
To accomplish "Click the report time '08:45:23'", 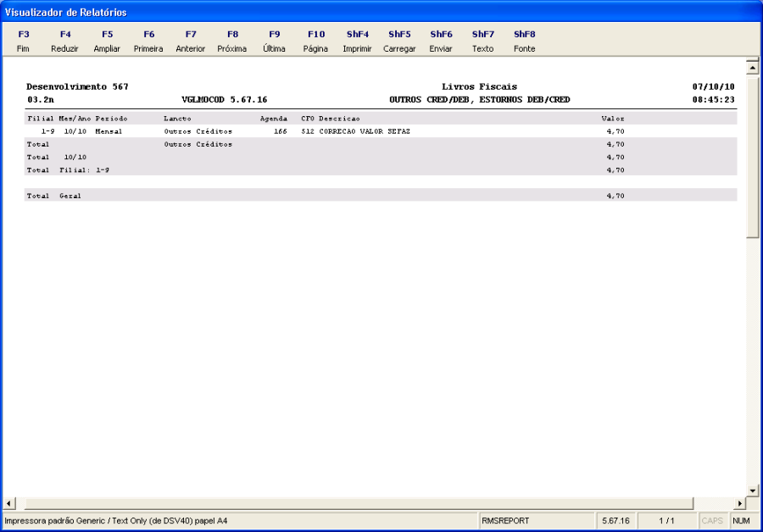I will 713,100.
